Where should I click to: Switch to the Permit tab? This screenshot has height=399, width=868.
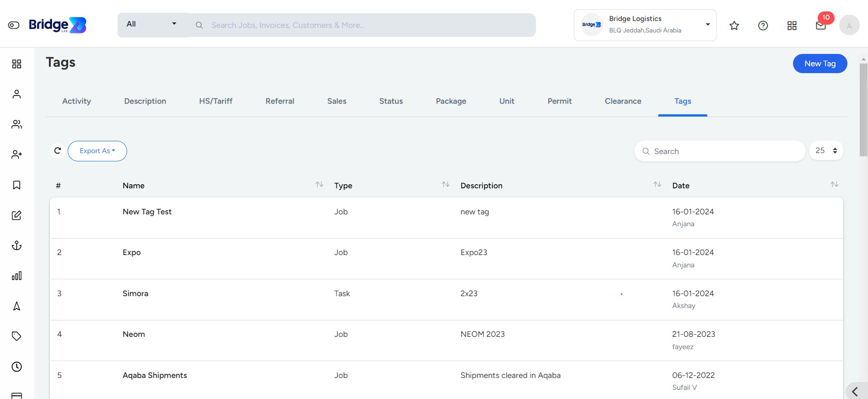point(560,101)
